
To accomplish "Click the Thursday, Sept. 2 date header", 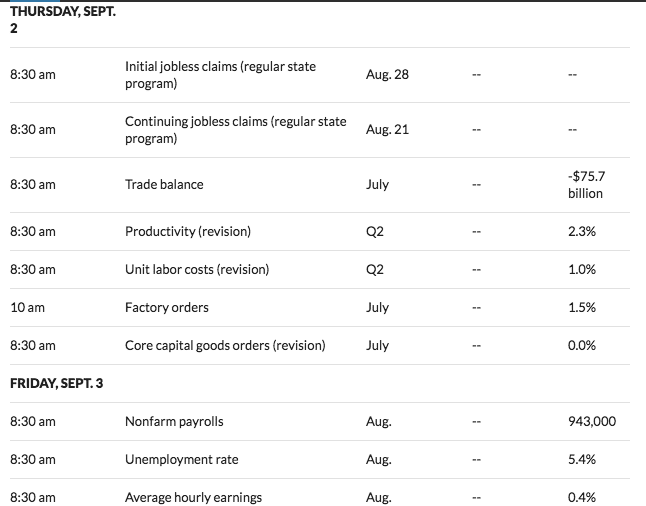I will (x=63, y=18).
